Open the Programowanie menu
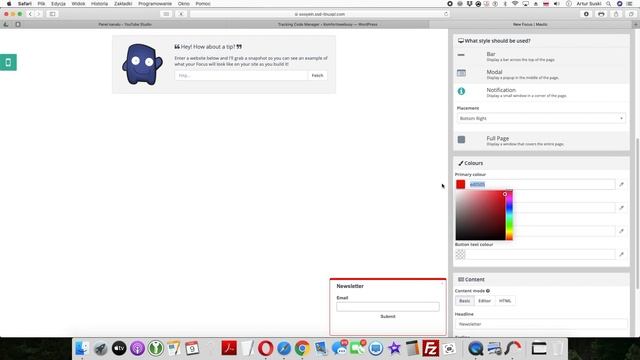 tap(155, 4)
